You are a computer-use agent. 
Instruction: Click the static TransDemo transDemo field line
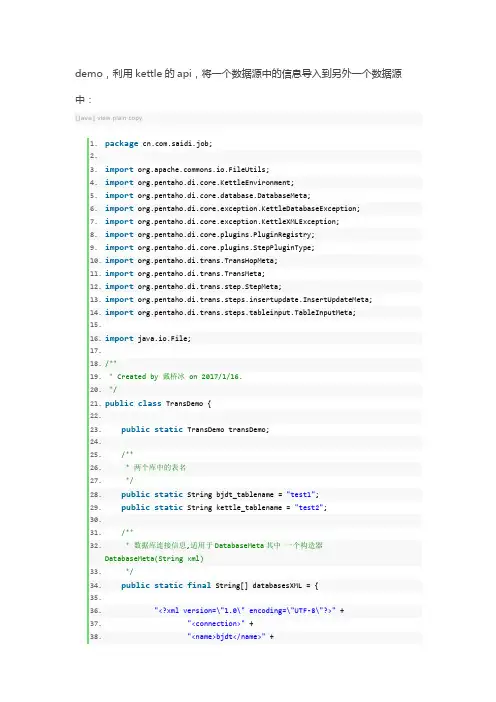point(195,429)
